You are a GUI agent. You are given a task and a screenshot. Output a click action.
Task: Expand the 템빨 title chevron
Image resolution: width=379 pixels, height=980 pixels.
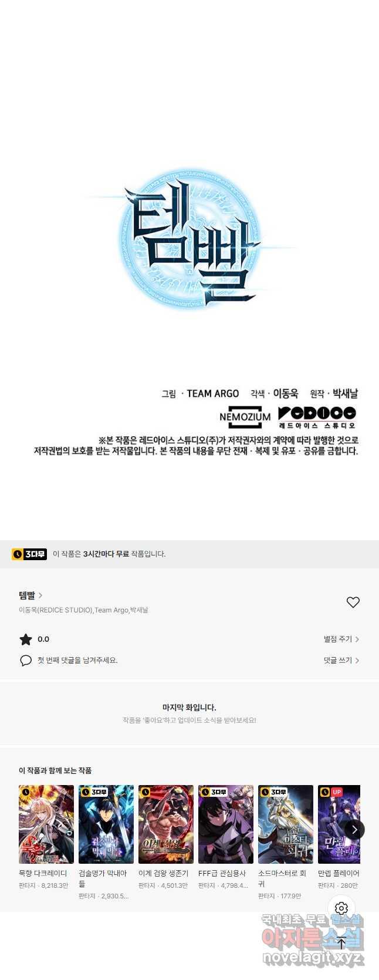[x=40, y=595]
